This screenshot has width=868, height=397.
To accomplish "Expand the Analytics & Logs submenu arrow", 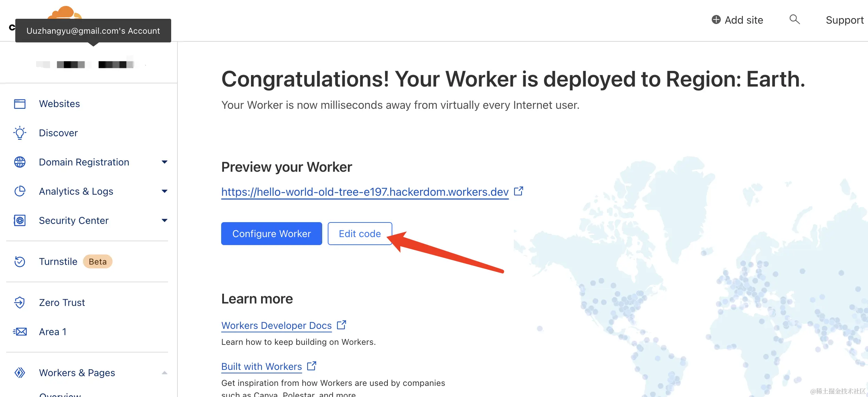I will (165, 191).
